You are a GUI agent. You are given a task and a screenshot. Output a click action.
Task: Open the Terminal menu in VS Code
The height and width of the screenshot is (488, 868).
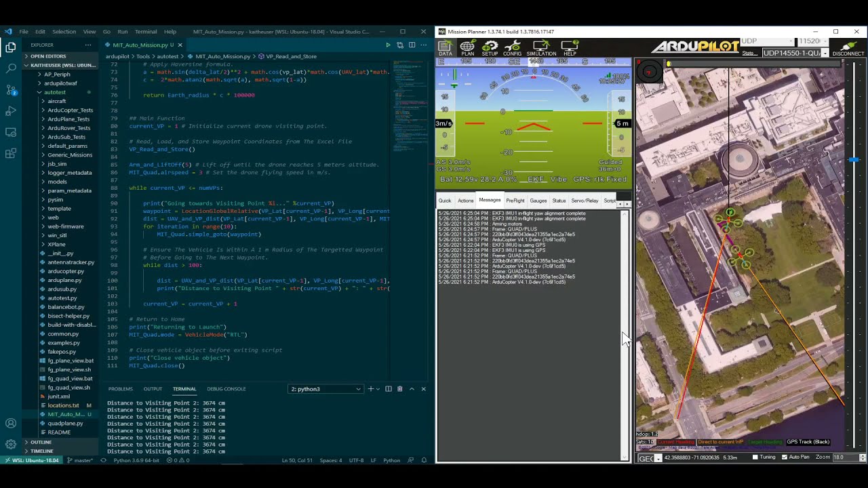[x=146, y=31]
